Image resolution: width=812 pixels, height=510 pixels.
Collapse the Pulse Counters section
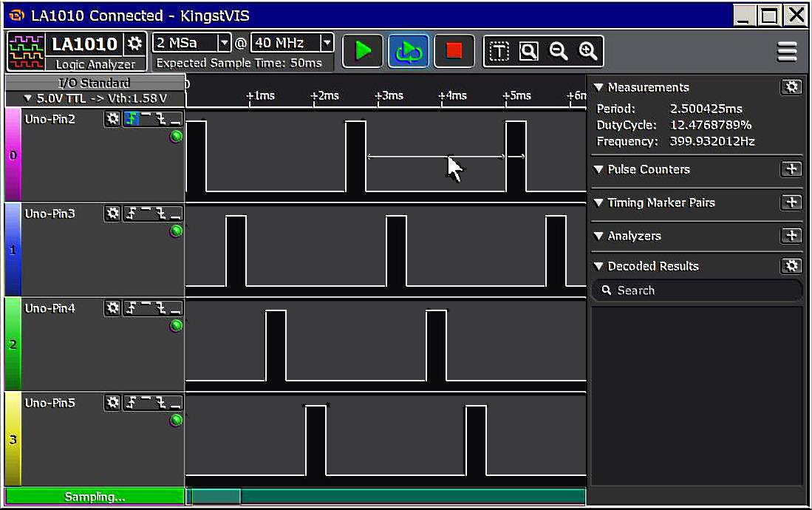598,169
